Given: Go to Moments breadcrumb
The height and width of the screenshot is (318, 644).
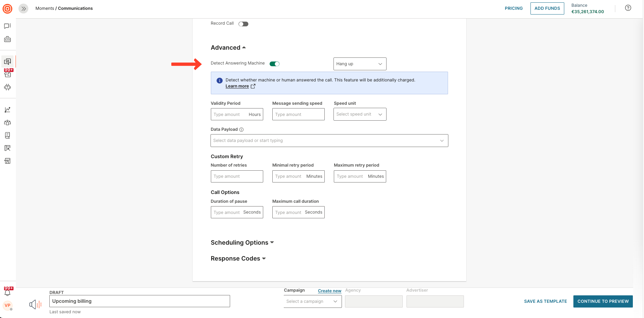Looking at the screenshot, I should (45, 8).
